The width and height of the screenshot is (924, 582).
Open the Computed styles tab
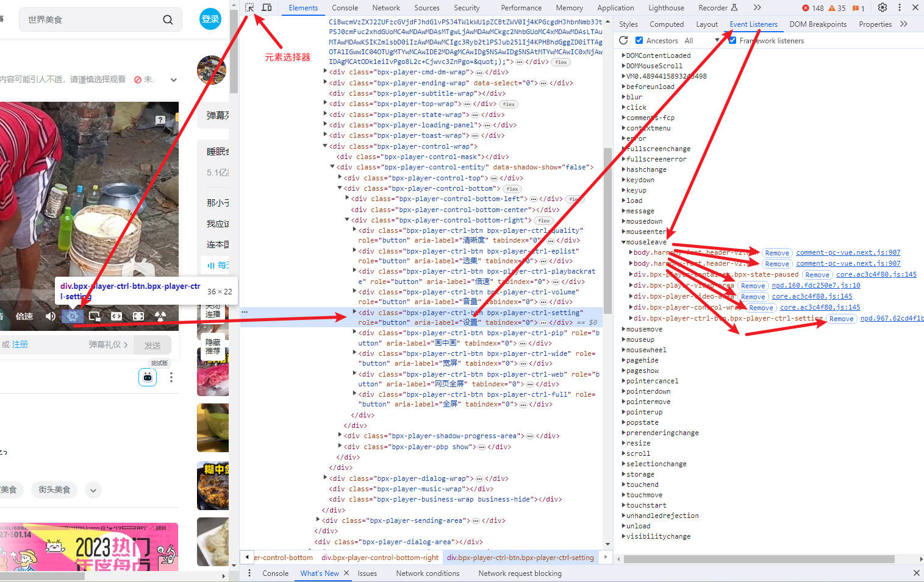pyautogui.click(x=666, y=24)
